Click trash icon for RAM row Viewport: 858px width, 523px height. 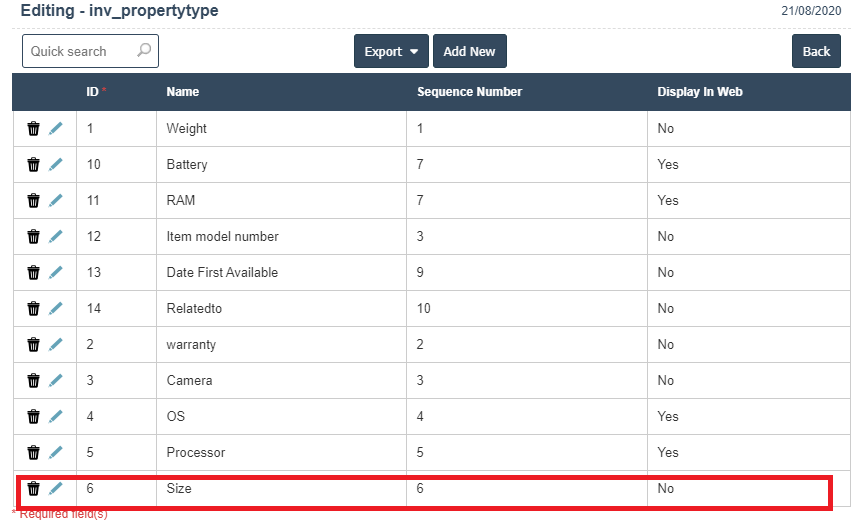pos(33,200)
